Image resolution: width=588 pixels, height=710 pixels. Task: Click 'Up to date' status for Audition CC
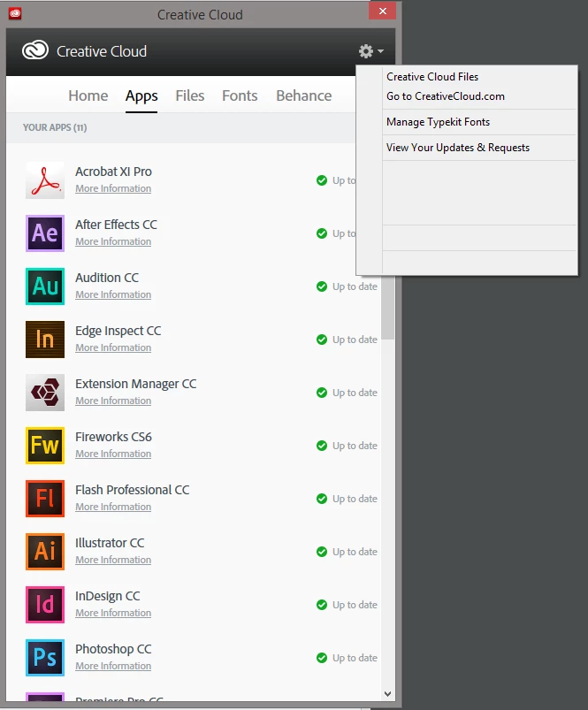[355, 286]
